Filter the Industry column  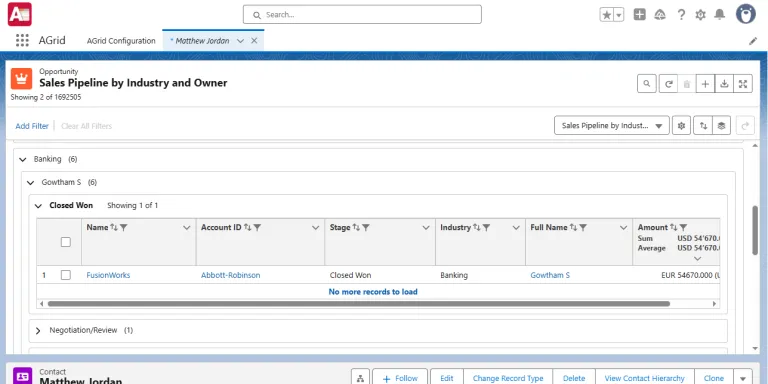tap(486, 227)
